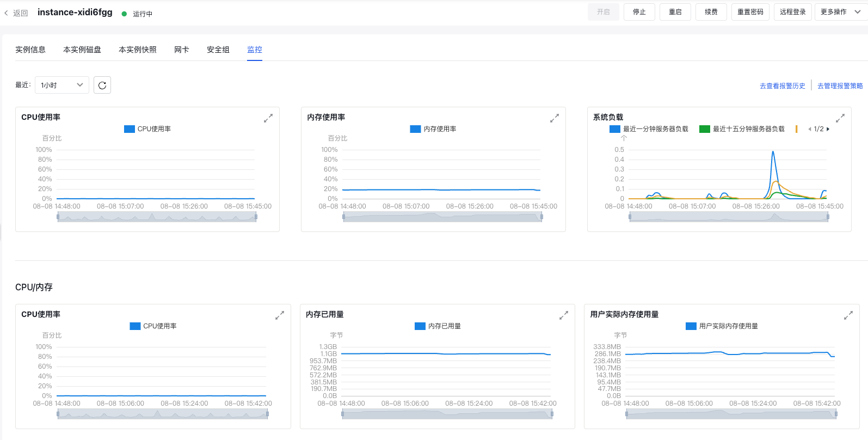Click the time range slider under 内存使用率
The width and height of the screenshot is (868, 440).
pos(442,217)
